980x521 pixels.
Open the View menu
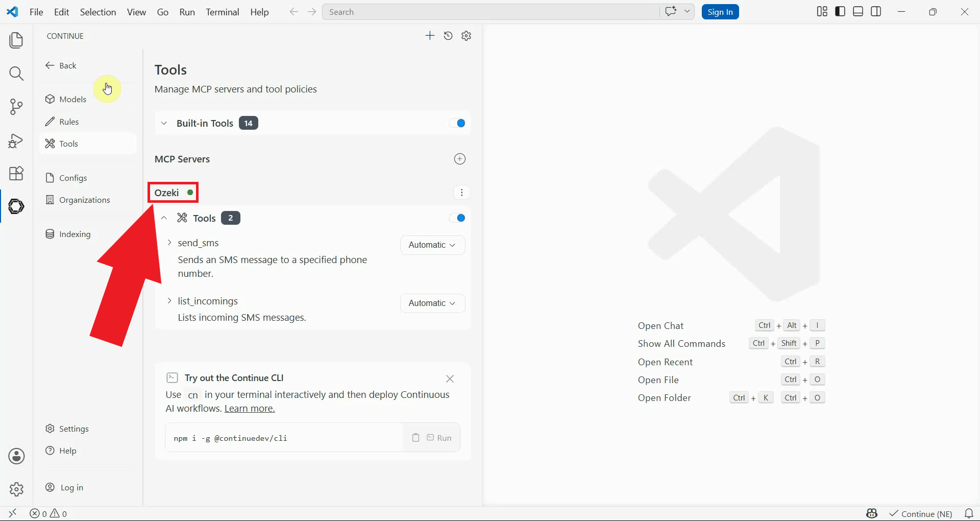(x=136, y=12)
